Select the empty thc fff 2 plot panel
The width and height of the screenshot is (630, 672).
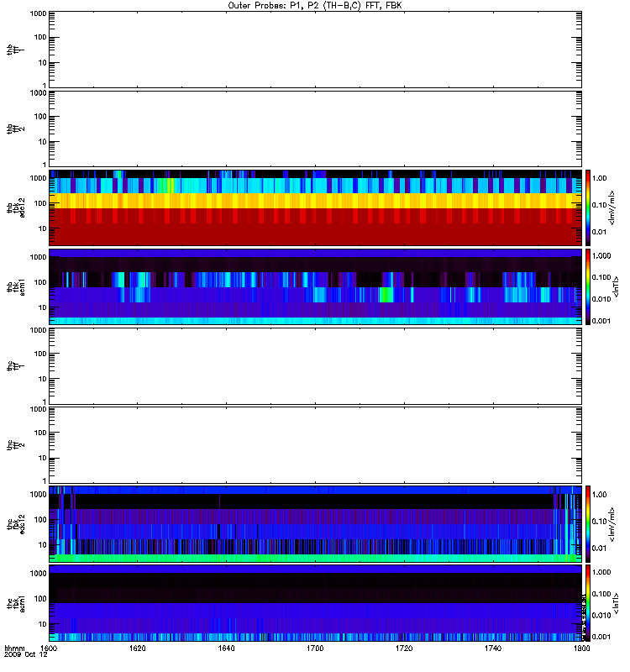coord(315,445)
